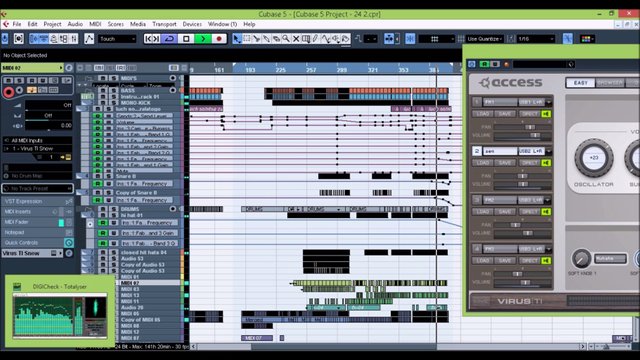Mute the BASS folder track
Image resolution: width=640 pixels, height=360 pixels.
pos(103,90)
